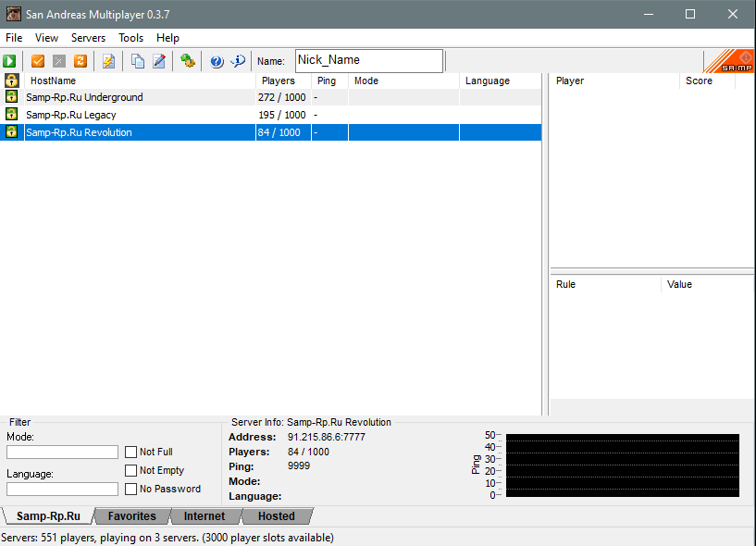Maximize the San Andreas Multiplayer window
Screen dimensions: 756x546
pyautogui.click(x=690, y=14)
